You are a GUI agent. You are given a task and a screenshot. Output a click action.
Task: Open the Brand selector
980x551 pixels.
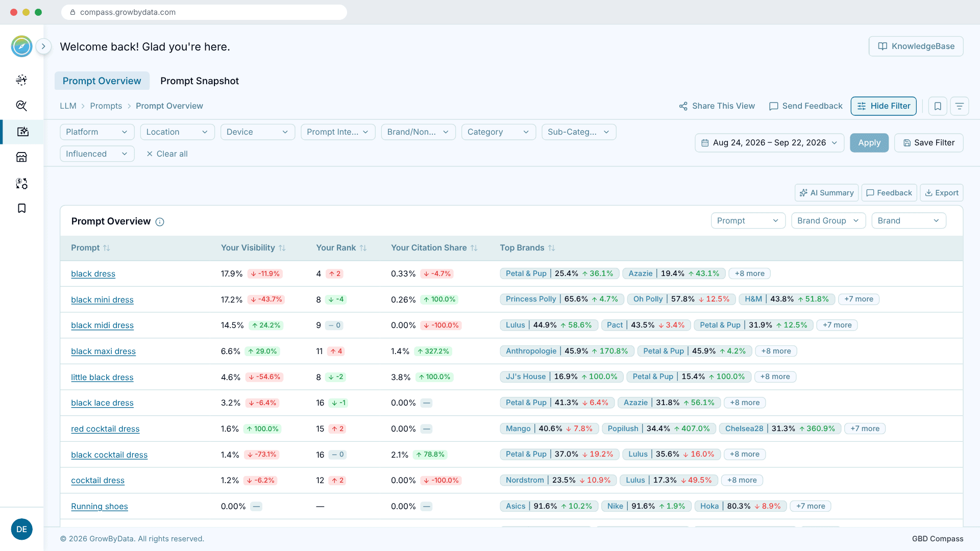coord(909,220)
